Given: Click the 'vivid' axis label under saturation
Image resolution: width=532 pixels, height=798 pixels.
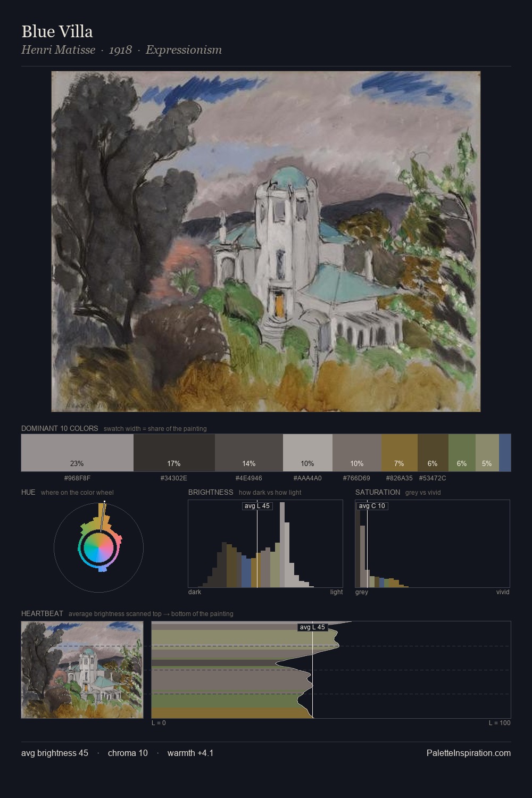Looking at the screenshot, I should coord(503,592).
